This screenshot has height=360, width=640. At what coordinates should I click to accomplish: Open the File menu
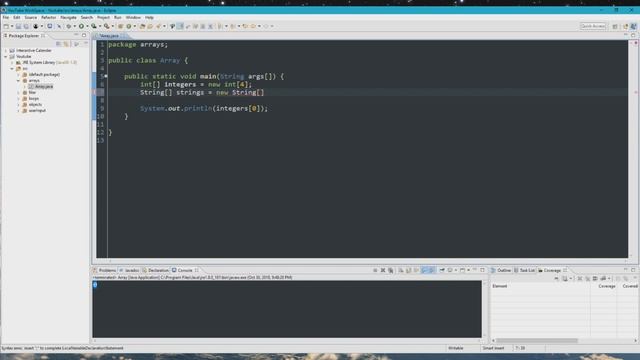(6, 18)
